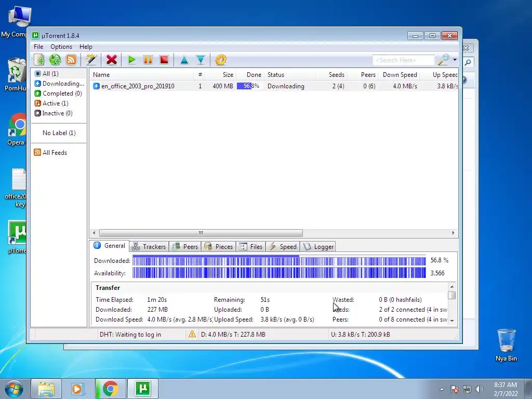Click the orange Pause torrent icon
The height and width of the screenshot is (399, 532).
(x=148, y=60)
